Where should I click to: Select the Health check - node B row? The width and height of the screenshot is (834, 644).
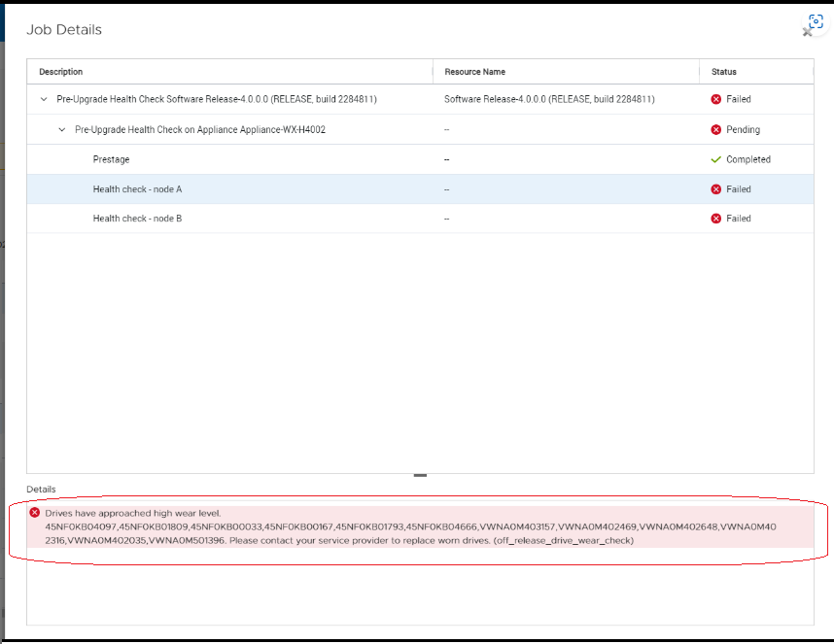(x=420, y=219)
